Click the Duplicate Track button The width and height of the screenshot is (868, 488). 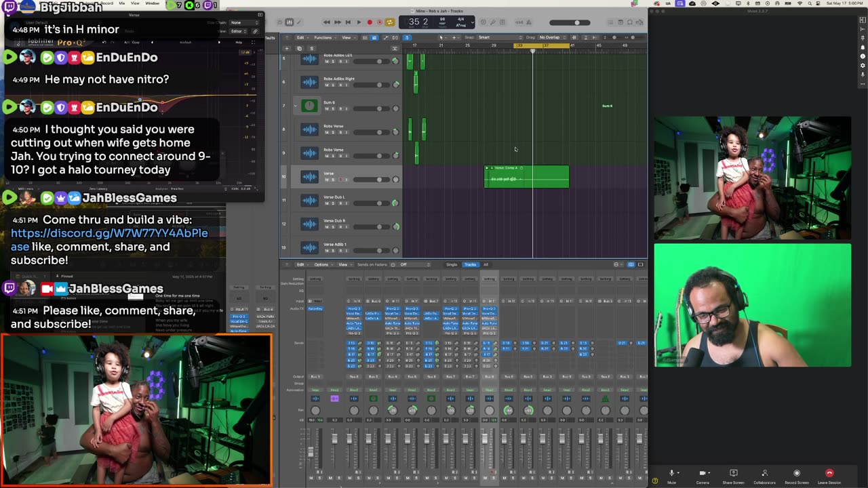pyautogui.click(x=299, y=49)
